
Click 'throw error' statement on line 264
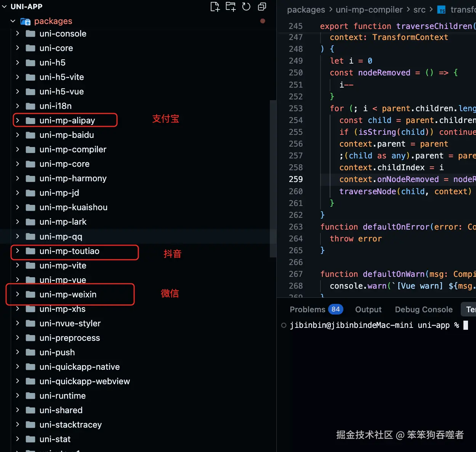[356, 239]
